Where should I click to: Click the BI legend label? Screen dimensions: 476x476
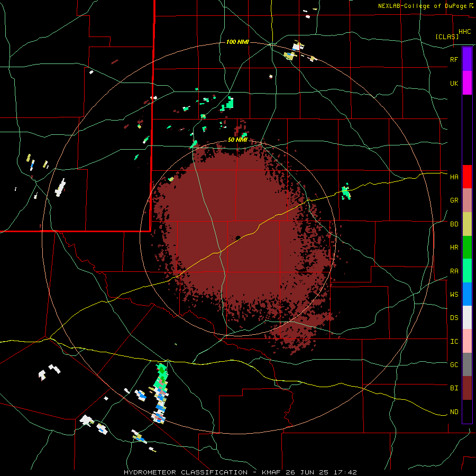(x=454, y=388)
